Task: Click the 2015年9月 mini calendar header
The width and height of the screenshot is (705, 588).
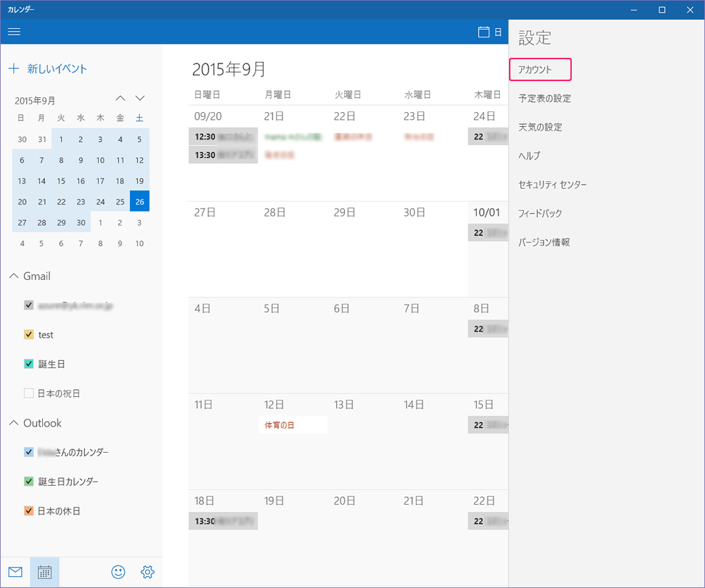Action: tap(35, 100)
